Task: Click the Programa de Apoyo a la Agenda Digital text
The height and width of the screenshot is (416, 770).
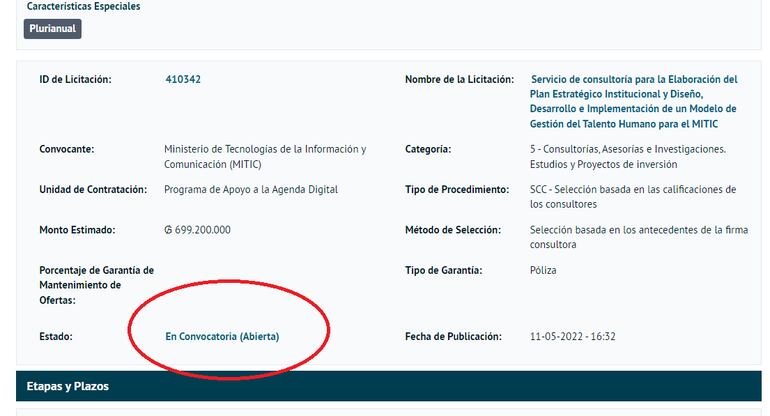Action: [251, 190]
